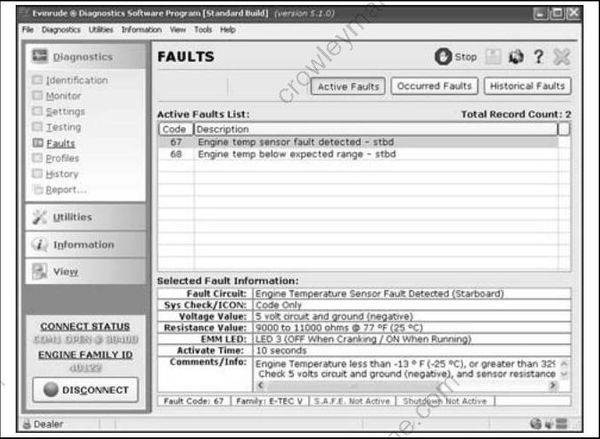
Task: Click the Monitor item icon
Action: (x=37, y=95)
